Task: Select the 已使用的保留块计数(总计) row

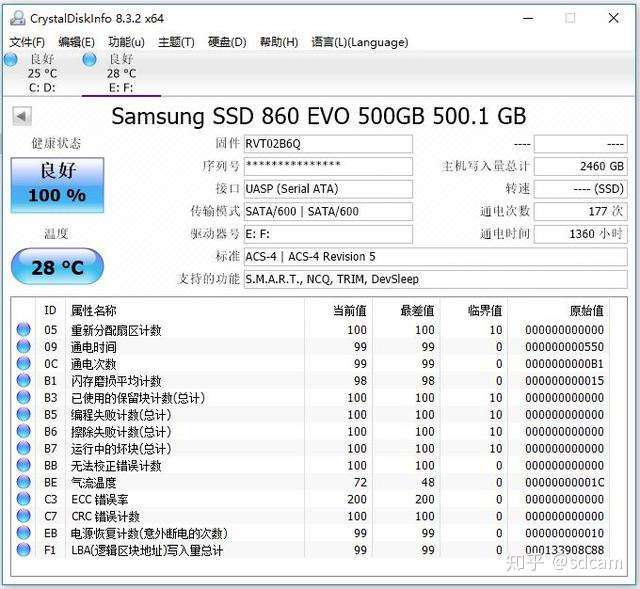Action: pos(310,397)
